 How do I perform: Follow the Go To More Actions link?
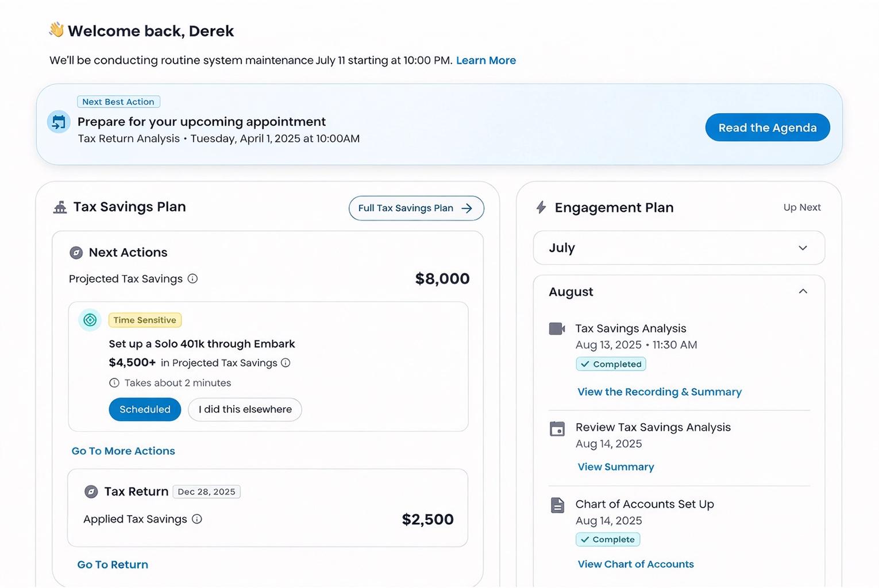pyautogui.click(x=123, y=451)
